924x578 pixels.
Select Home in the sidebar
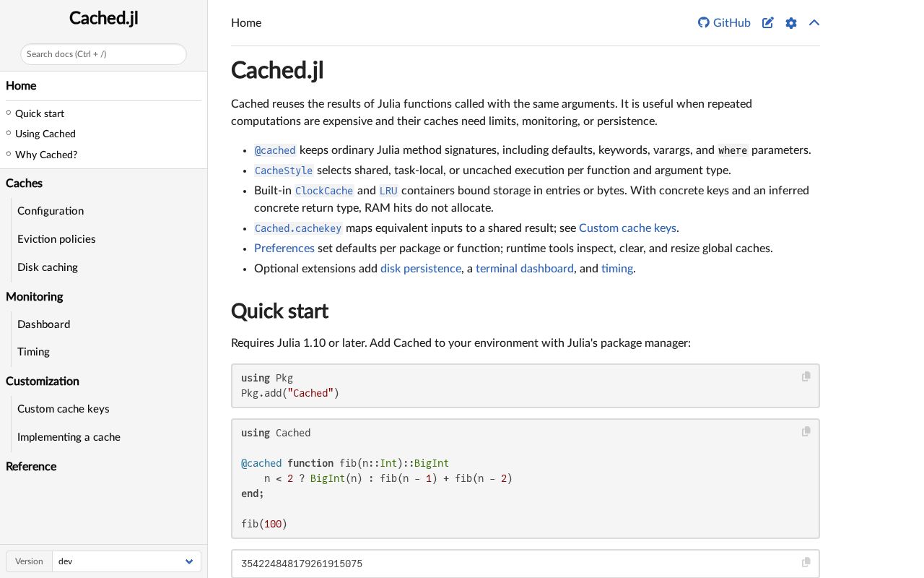pyautogui.click(x=21, y=85)
